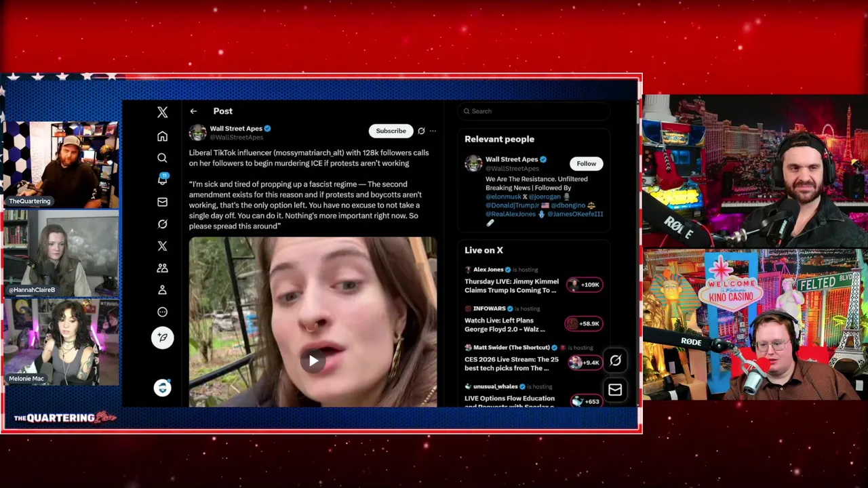Click 'The Quartering Live' logo
Image resolution: width=868 pixels, height=488 pixels.
pyautogui.click(x=65, y=418)
